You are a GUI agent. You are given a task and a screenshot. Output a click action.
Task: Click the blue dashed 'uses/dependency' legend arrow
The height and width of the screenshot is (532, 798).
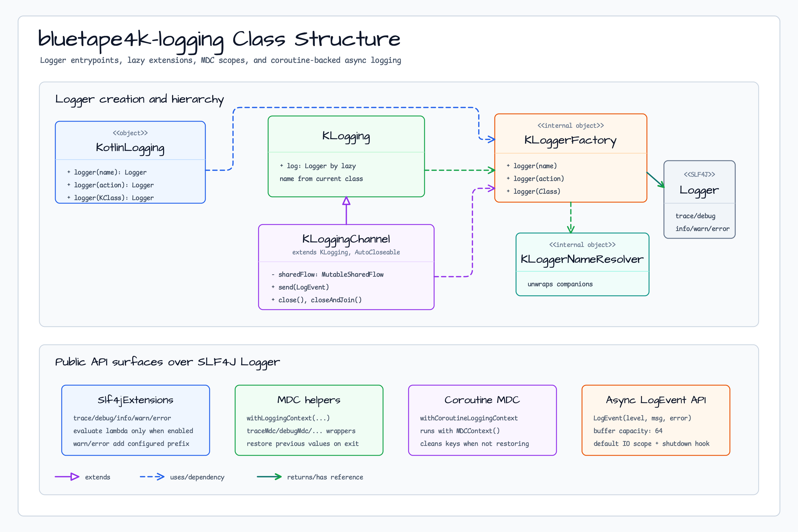pos(152,477)
